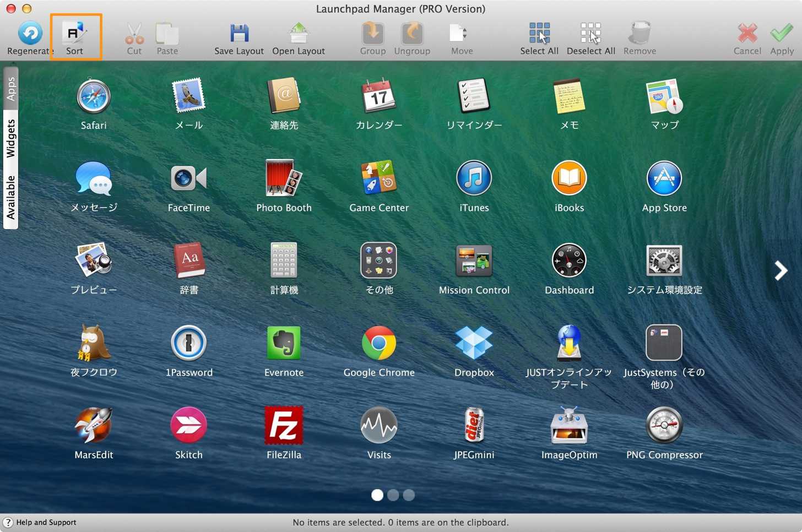The width and height of the screenshot is (802, 532).
Task: Select the FaceTime app icon
Action: tap(189, 178)
